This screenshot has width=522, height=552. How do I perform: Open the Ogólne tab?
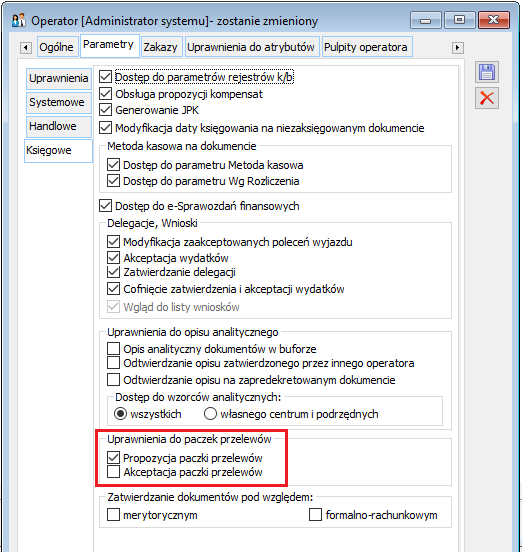coord(56,47)
